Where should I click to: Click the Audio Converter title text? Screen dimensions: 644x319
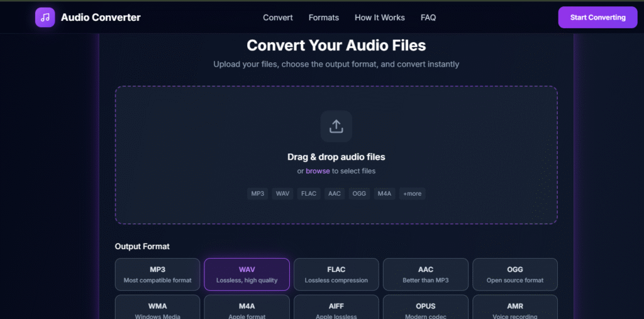[x=101, y=18]
